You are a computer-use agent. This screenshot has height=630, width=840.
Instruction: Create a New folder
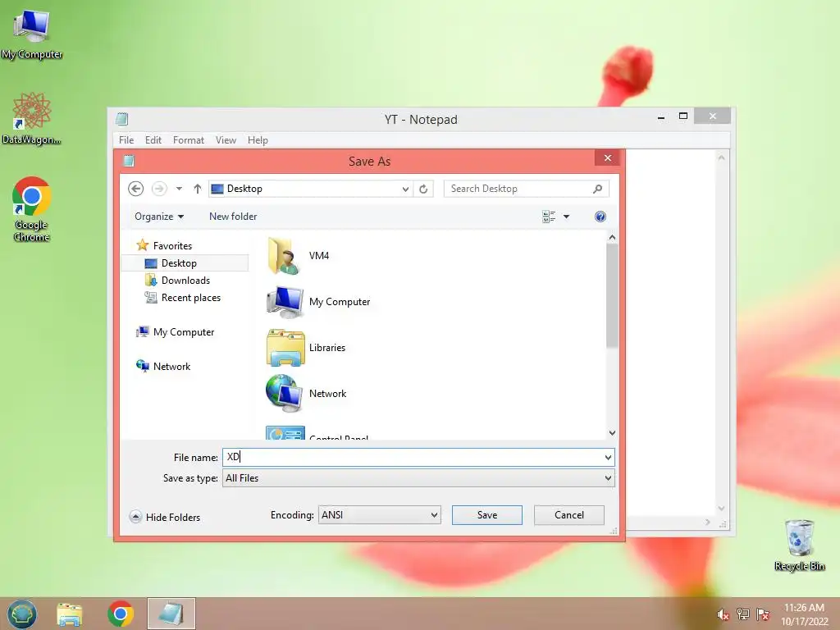pos(233,217)
